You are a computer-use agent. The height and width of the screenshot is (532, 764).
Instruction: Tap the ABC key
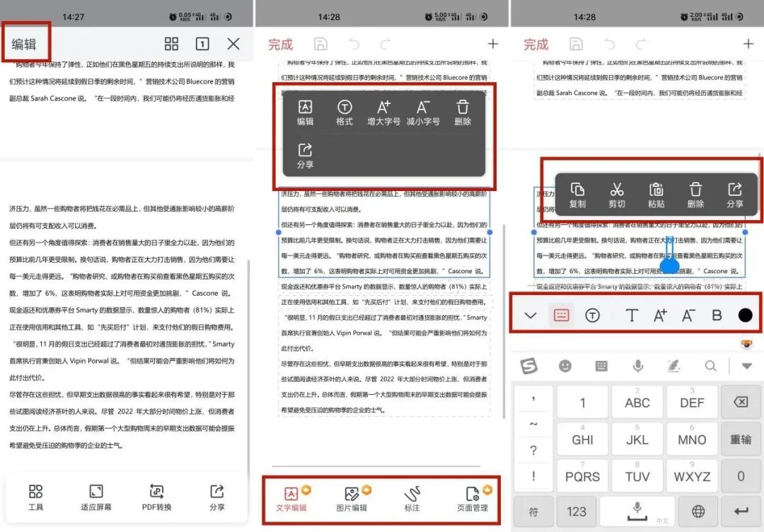[x=637, y=401]
